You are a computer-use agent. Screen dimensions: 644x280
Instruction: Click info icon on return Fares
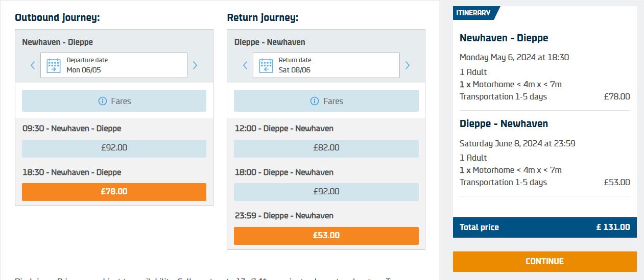[x=315, y=101]
